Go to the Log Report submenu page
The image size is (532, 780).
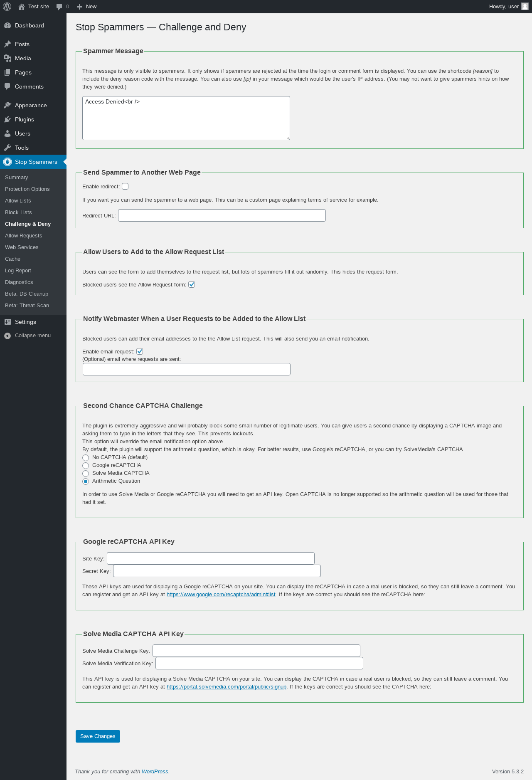(18, 270)
